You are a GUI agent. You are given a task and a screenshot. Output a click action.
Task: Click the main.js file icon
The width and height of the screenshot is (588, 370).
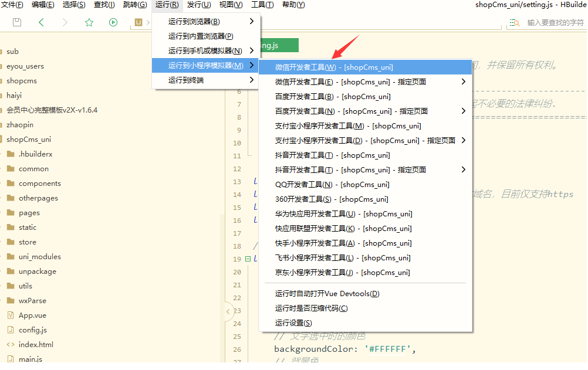tap(11, 359)
